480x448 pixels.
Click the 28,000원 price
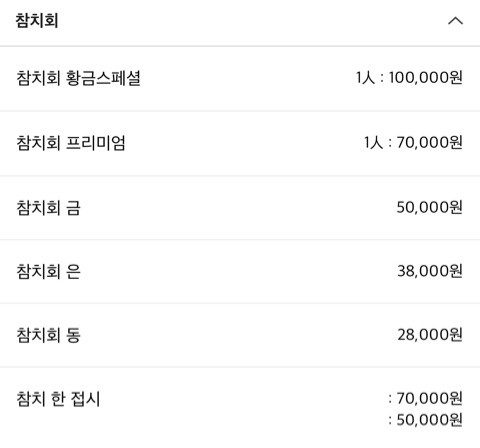click(x=430, y=335)
